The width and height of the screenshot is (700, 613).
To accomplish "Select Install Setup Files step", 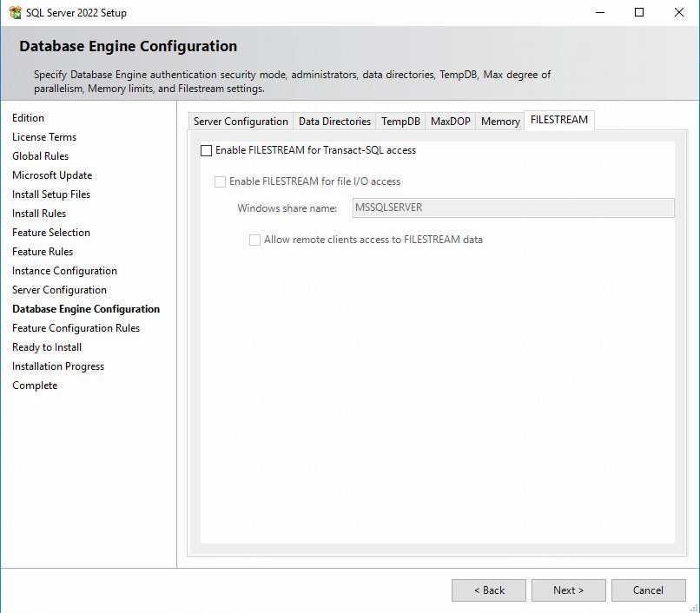I will (51, 194).
